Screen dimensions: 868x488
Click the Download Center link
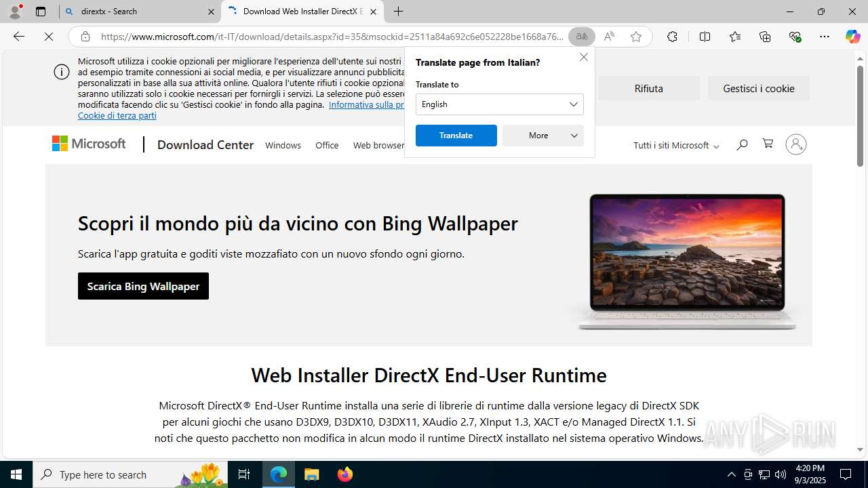click(205, 144)
